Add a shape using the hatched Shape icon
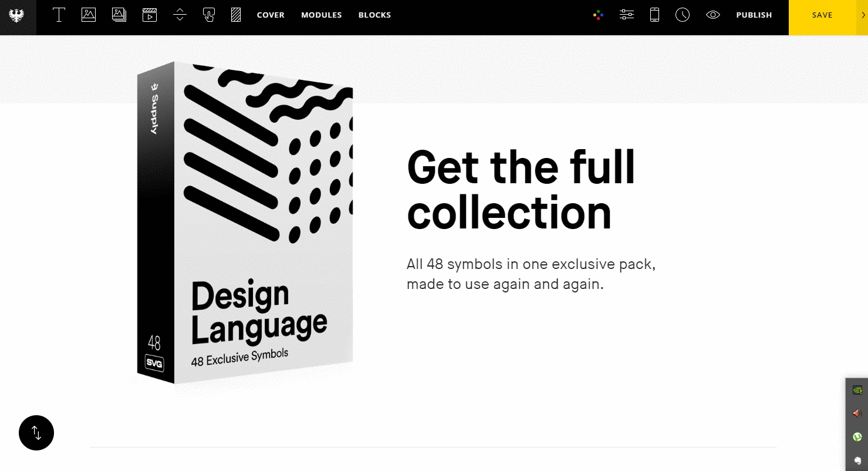Viewport: 868px width, 471px height. tap(235, 15)
